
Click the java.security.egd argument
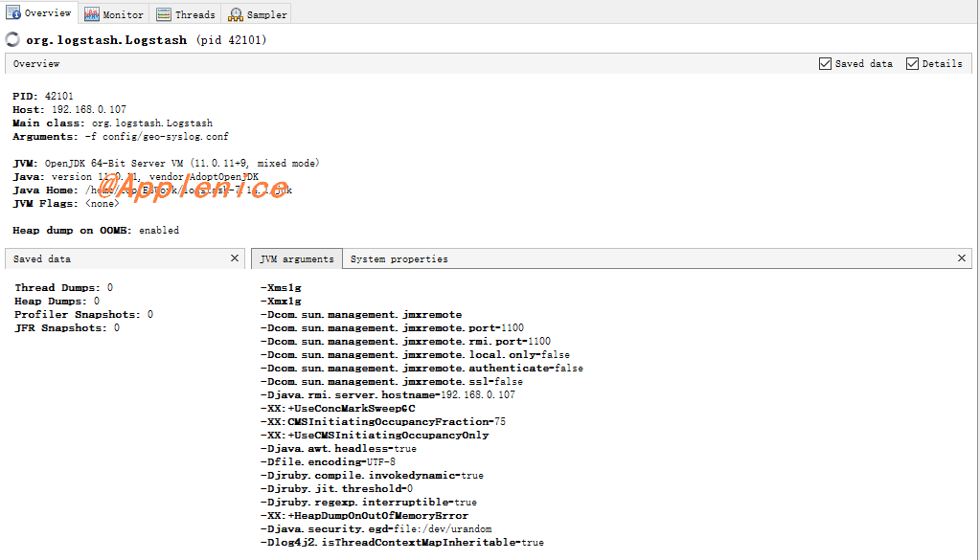tap(376, 529)
